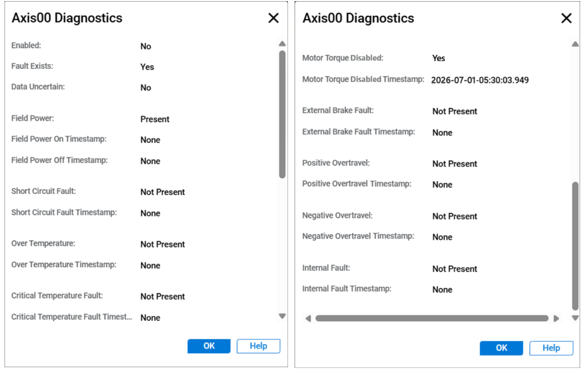Click scroll-up arrow beside the Enabled row

[x=282, y=44]
